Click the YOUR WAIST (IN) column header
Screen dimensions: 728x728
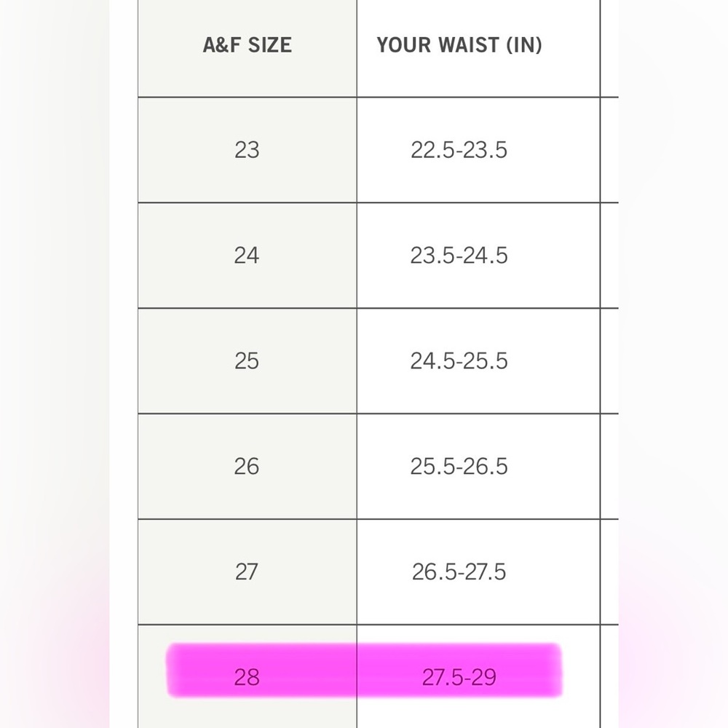click(x=459, y=45)
